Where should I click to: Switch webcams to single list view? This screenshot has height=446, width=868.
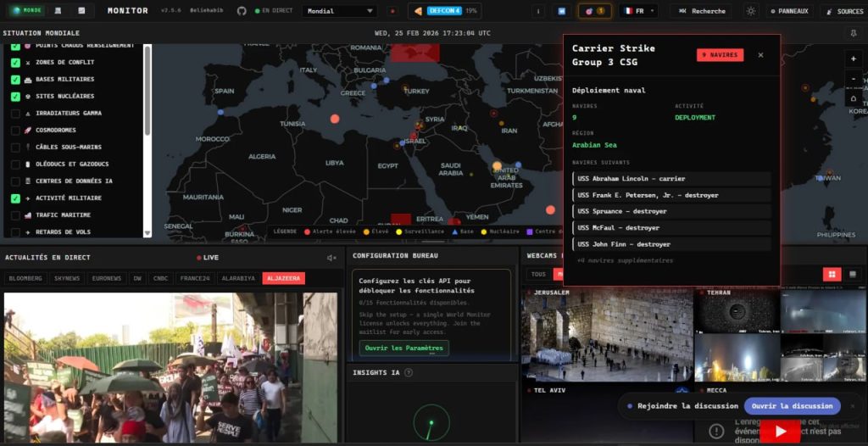pyautogui.click(x=852, y=274)
